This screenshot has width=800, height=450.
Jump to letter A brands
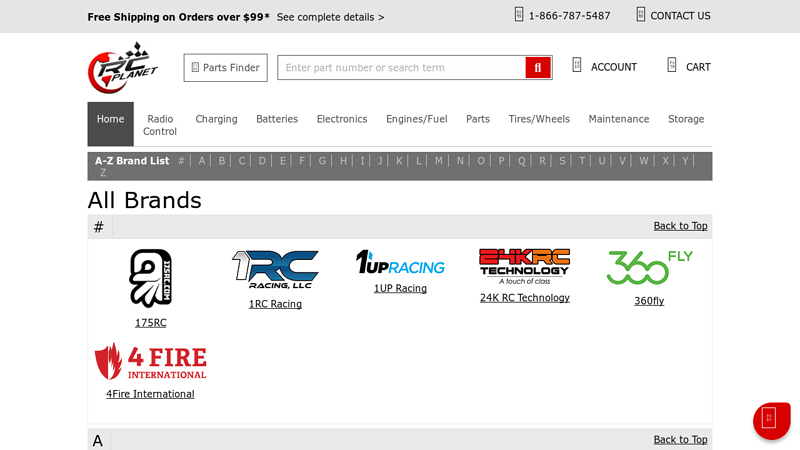(202, 161)
